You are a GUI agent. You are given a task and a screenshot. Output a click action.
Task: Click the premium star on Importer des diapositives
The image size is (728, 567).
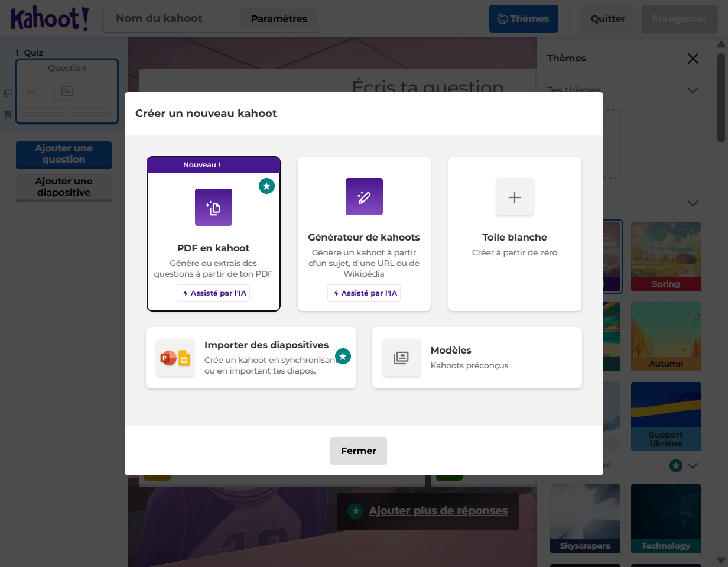343,356
